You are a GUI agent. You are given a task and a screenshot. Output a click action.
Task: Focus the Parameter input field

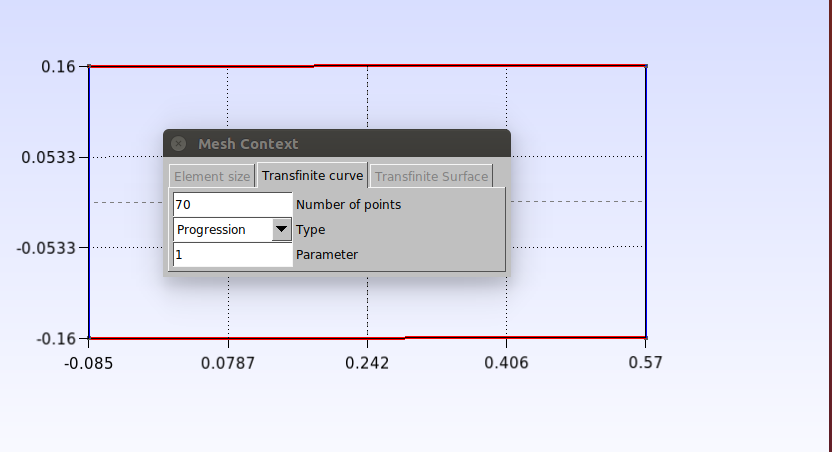pos(232,254)
